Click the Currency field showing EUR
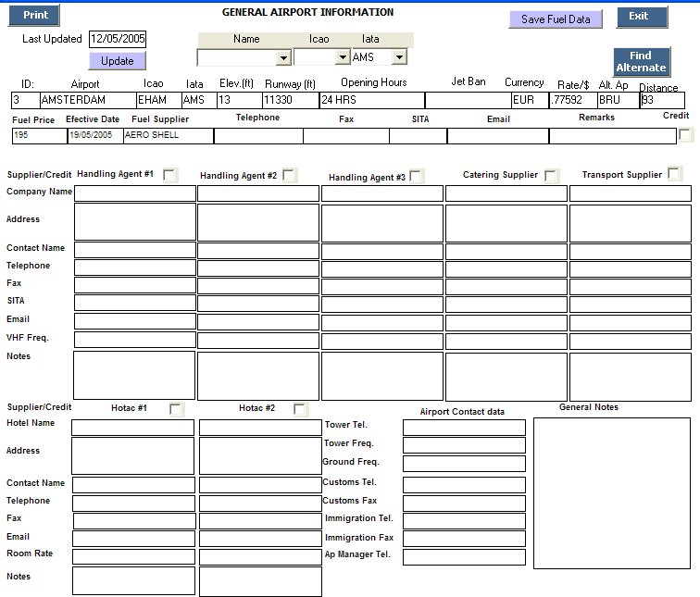The image size is (700, 597). [x=530, y=100]
